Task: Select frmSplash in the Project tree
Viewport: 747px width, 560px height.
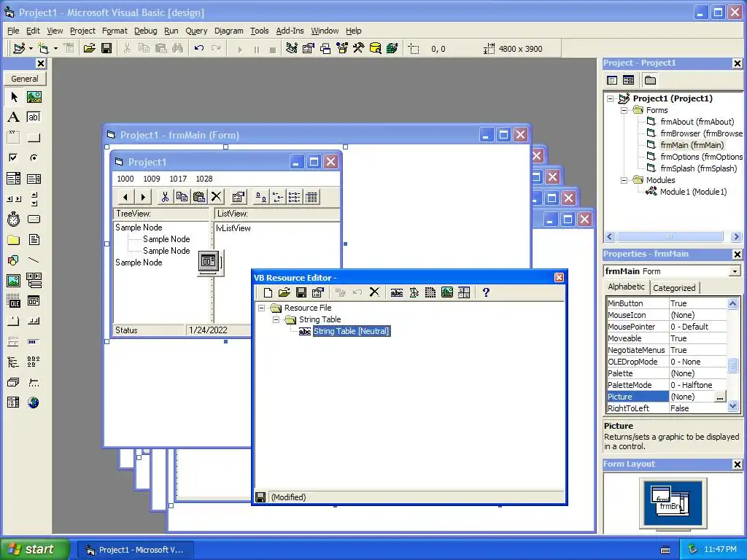Action: pos(698,168)
